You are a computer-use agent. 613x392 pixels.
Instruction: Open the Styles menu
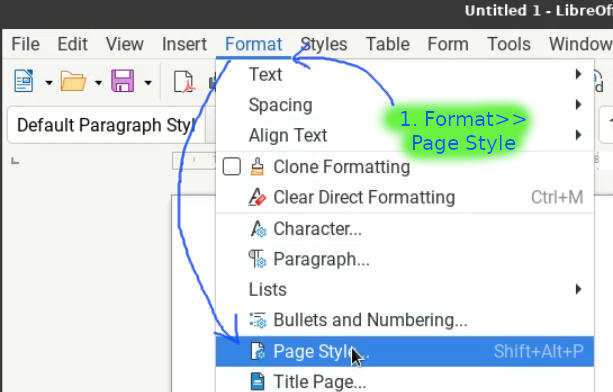click(x=324, y=44)
